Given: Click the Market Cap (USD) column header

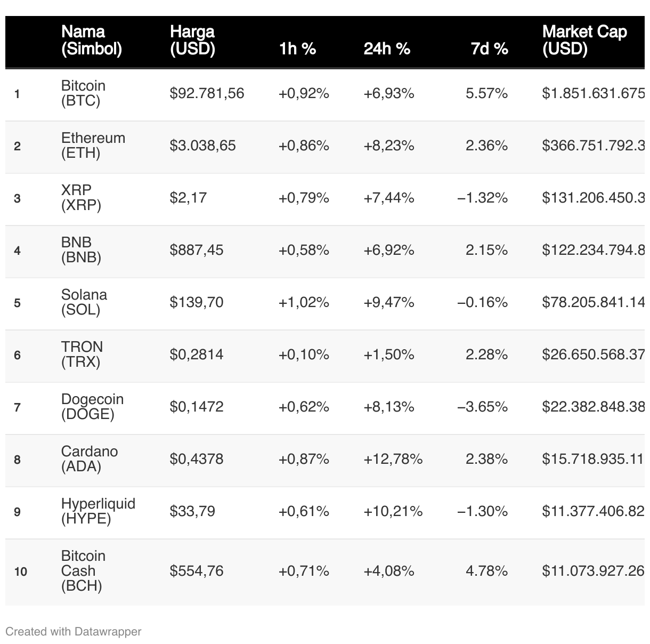Looking at the screenshot, I should coord(584,41).
